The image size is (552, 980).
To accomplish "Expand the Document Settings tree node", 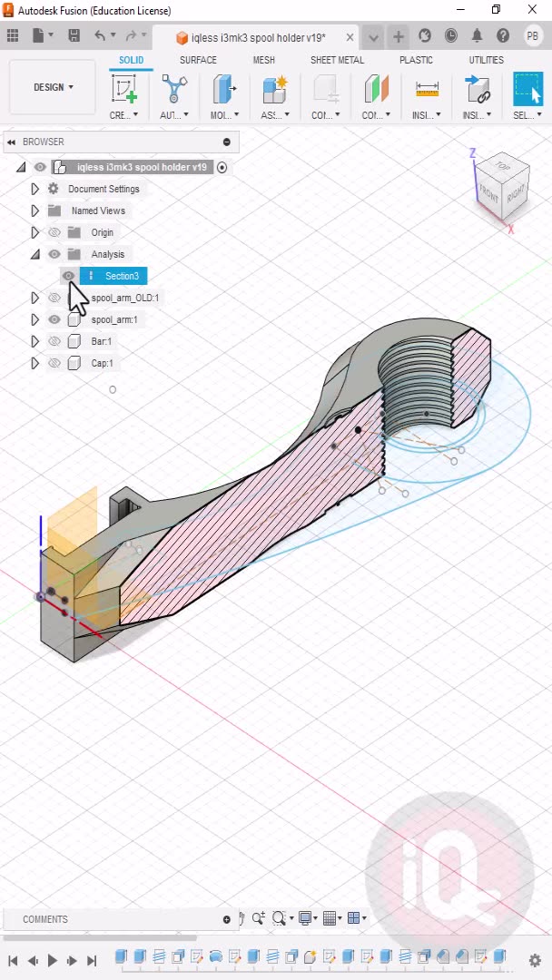I will (x=35, y=189).
